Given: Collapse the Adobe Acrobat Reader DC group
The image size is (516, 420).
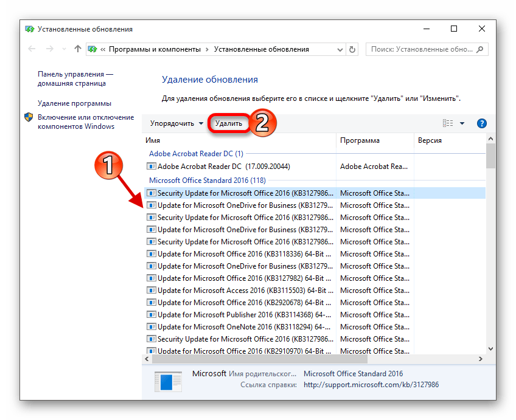Looking at the screenshot, I should click(196, 154).
